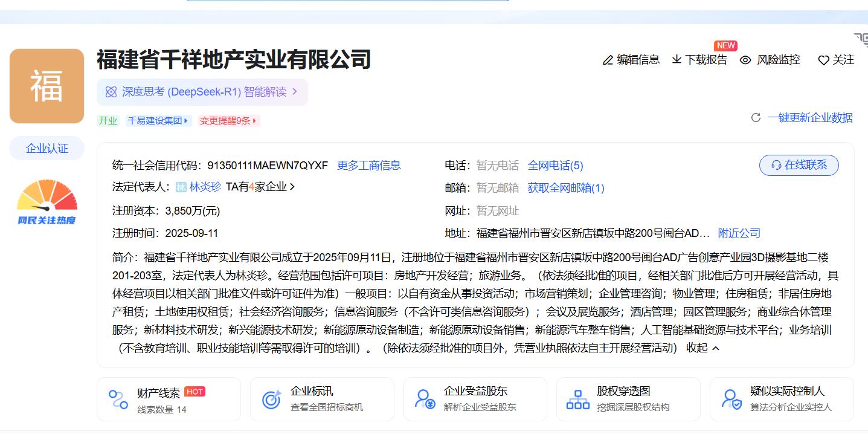Toggle risk monitoring eye icon
Screen dimensions: 868x434
(745, 60)
